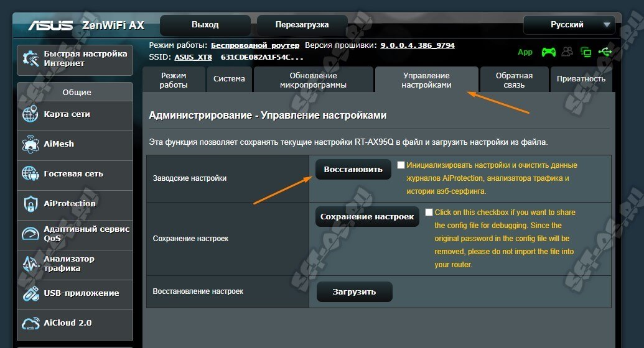Image resolution: width=644 pixels, height=348 pixels.
Task: Click SSID value 631CDE082A1F54C...
Action: coord(261,57)
